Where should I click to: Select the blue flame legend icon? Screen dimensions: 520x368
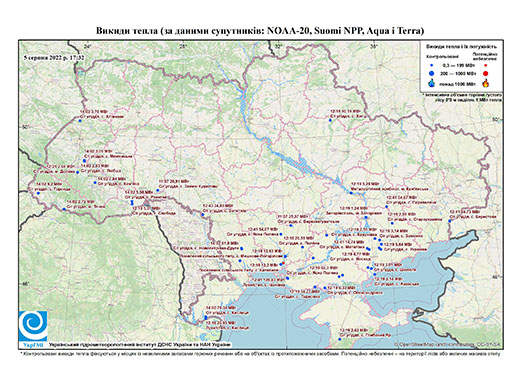point(432,83)
